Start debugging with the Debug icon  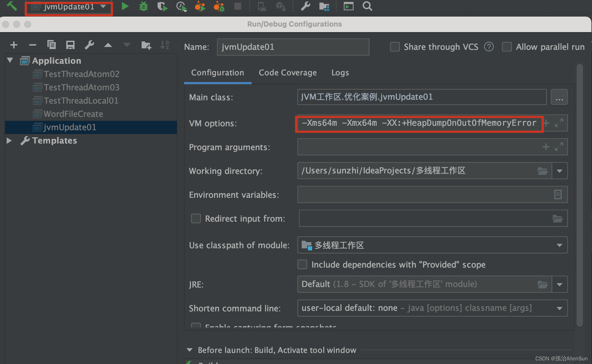pyautogui.click(x=143, y=6)
